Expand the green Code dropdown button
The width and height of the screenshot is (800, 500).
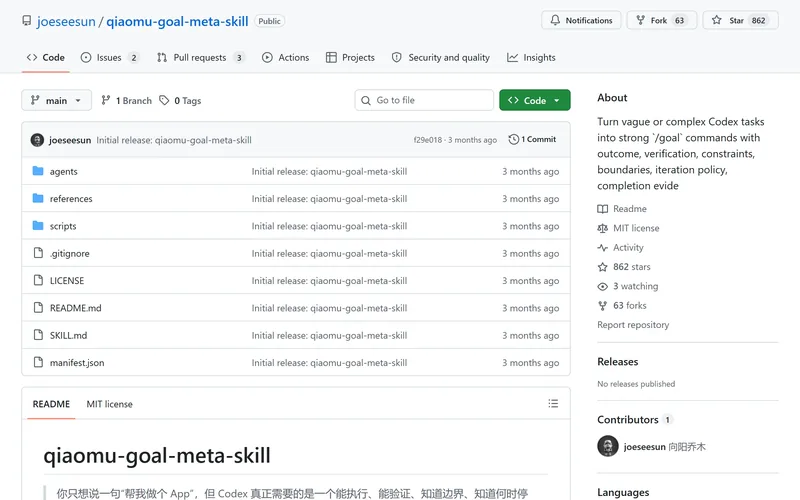click(535, 101)
